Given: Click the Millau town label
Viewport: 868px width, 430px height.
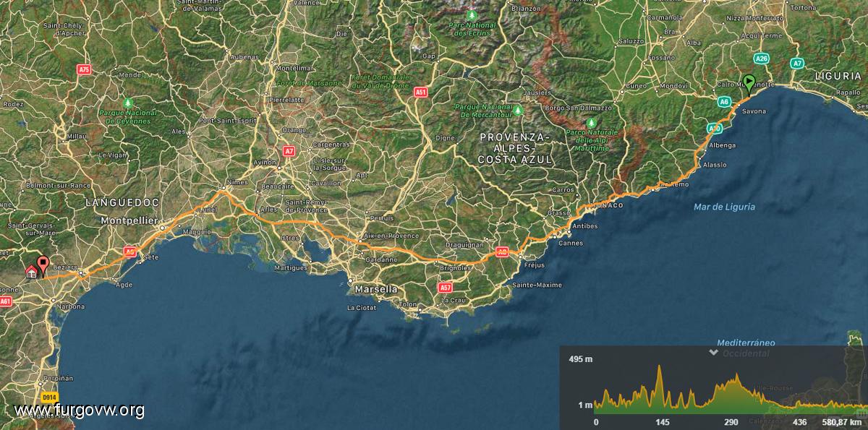Looking at the screenshot, I should (x=76, y=136).
